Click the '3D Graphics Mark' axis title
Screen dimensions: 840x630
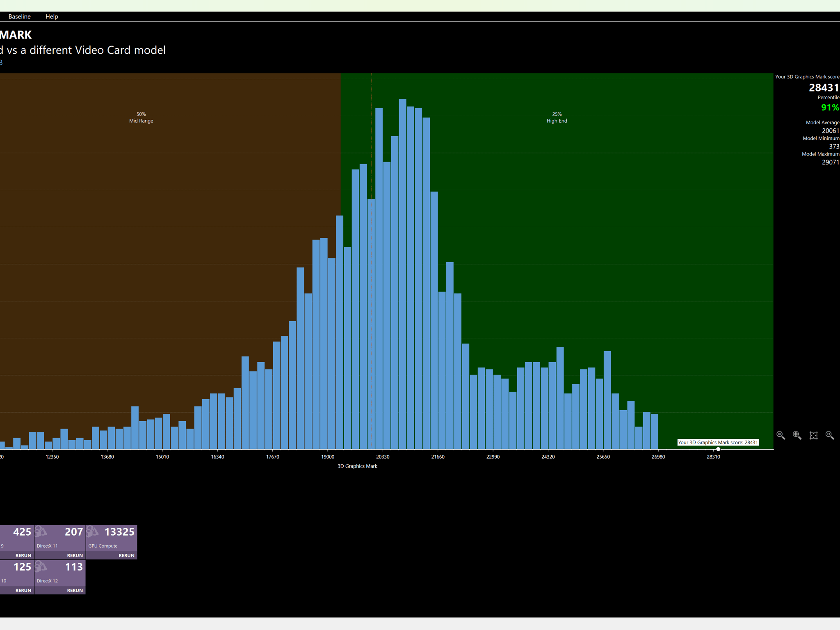tap(357, 466)
